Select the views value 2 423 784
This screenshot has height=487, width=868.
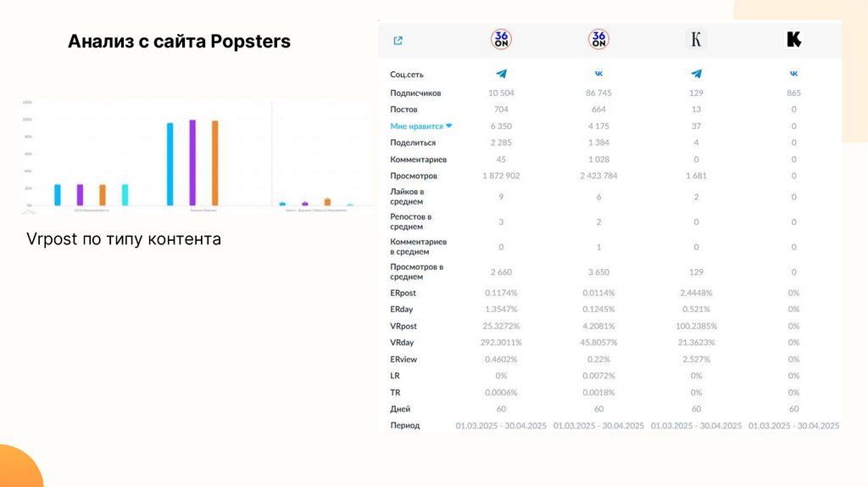(x=598, y=176)
